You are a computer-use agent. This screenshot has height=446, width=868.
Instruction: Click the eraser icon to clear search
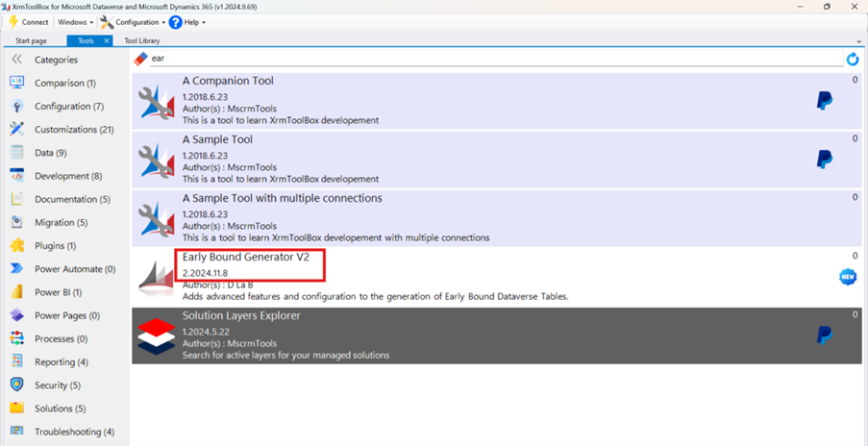click(141, 59)
